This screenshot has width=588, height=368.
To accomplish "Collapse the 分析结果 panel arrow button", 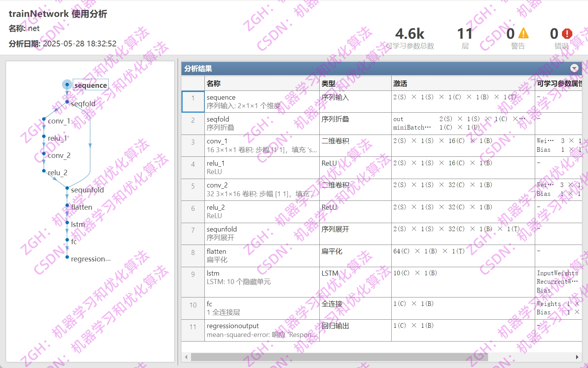I will click(574, 68).
